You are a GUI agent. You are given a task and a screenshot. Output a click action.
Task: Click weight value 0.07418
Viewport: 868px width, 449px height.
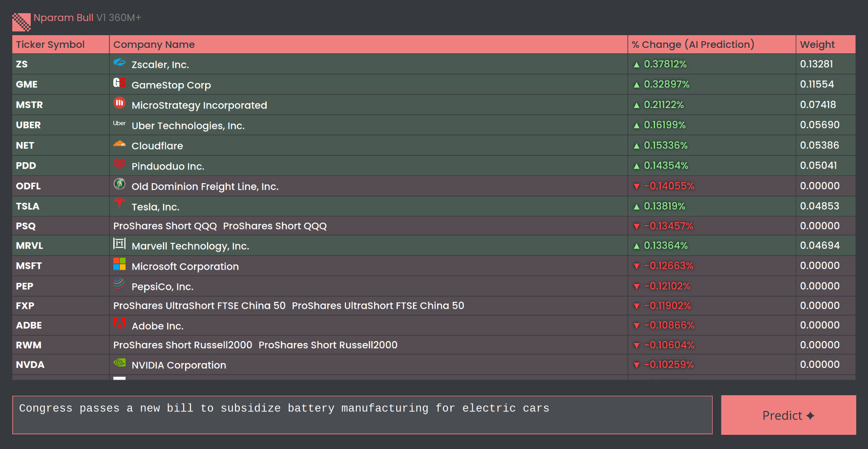tap(818, 105)
